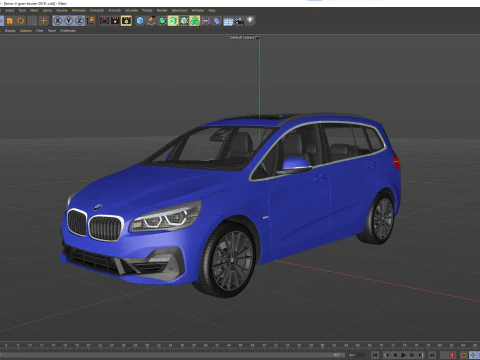
Task: Click the project end frame field
Action: [x=356, y=355]
